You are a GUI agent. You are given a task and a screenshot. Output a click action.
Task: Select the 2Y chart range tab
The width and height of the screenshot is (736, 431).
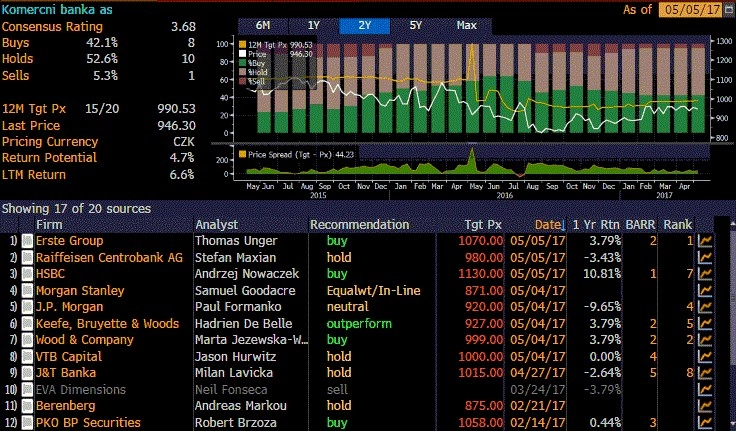click(365, 26)
